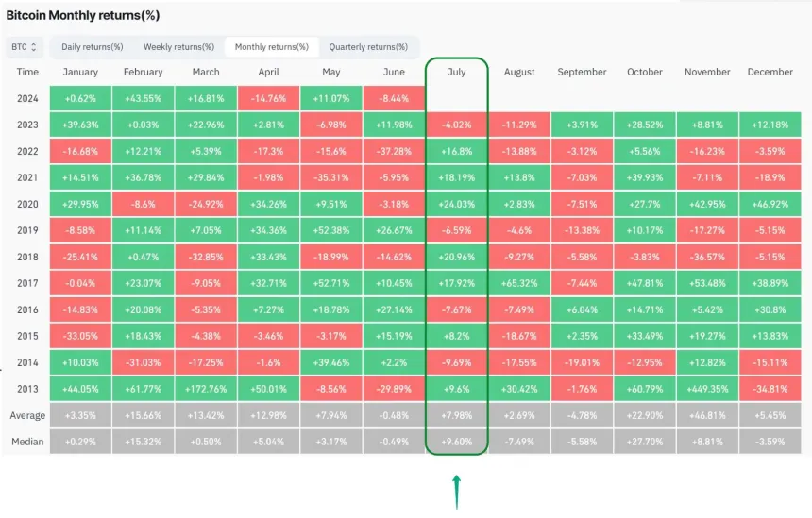Click the December column header

770,72
